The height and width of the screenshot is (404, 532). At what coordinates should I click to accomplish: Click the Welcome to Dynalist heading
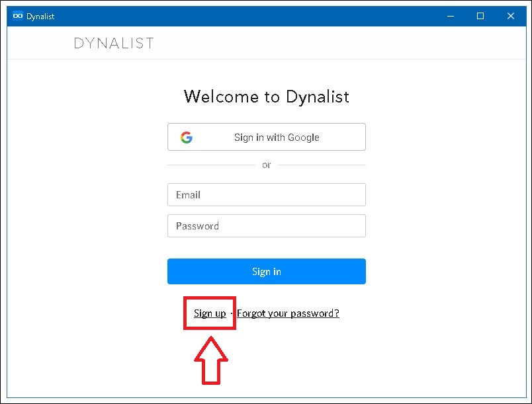267,97
